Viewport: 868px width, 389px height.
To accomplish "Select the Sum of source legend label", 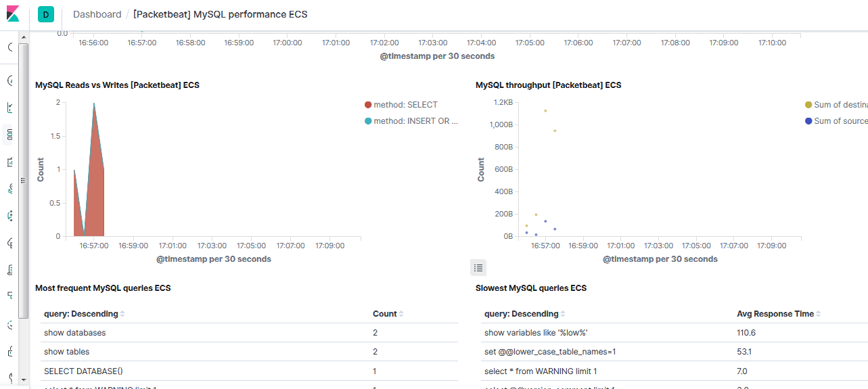I will (841, 121).
